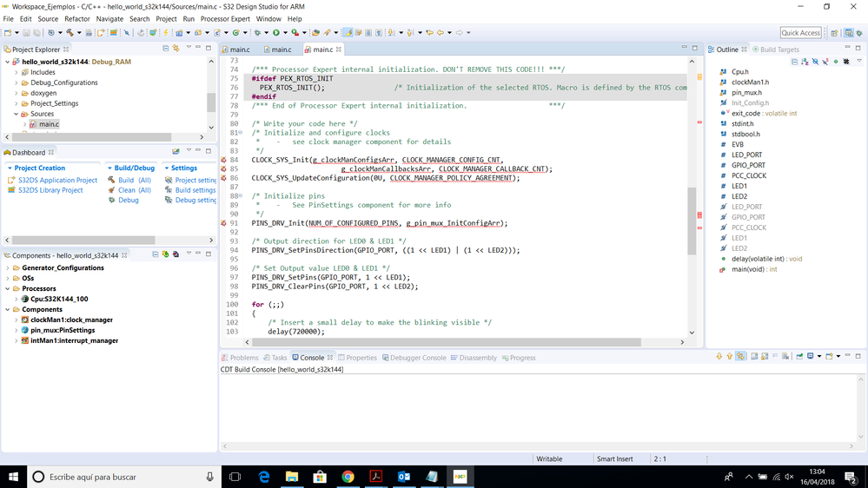Click editor vertical scrollbar thumb
868x488 pixels.
(692, 221)
